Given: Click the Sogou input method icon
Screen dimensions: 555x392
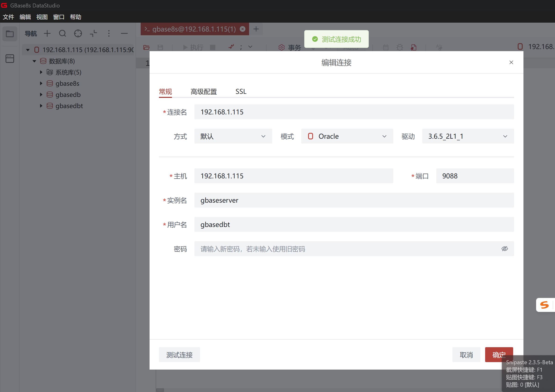Looking at the screenshot, I should [544, 305].
